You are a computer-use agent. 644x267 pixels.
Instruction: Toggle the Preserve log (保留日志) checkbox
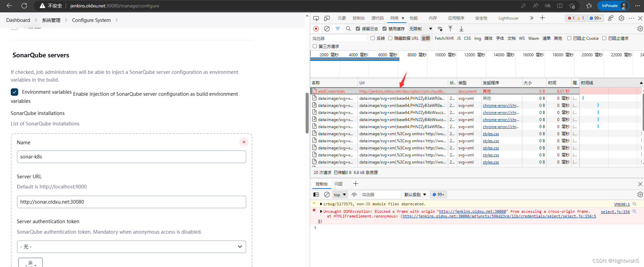coord(358,29)
